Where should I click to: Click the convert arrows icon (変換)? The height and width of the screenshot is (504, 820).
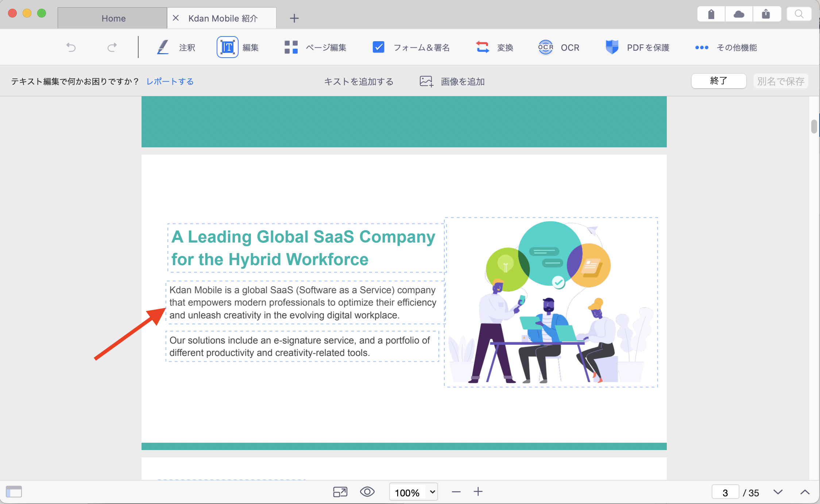[x=483, y=47]
